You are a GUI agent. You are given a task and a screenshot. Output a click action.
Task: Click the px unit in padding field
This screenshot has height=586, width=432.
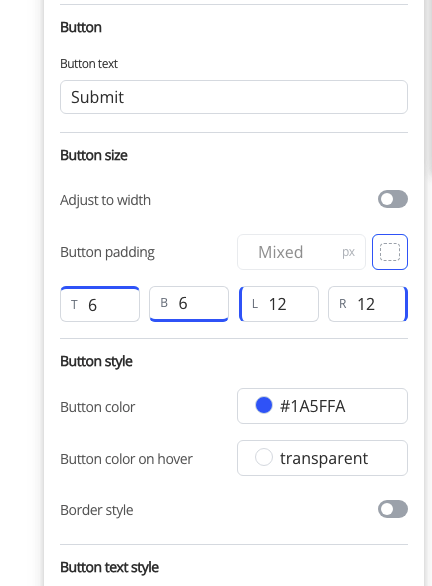[348, 253]
